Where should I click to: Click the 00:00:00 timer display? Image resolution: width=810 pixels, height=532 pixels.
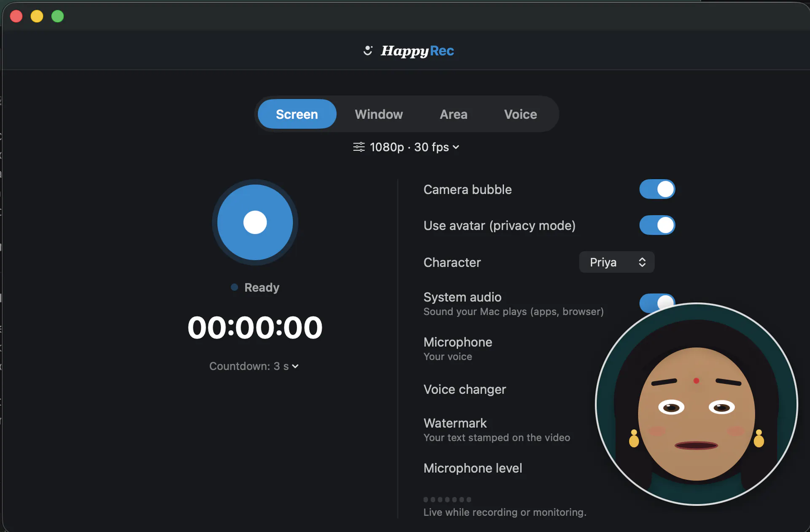point(255,328)
